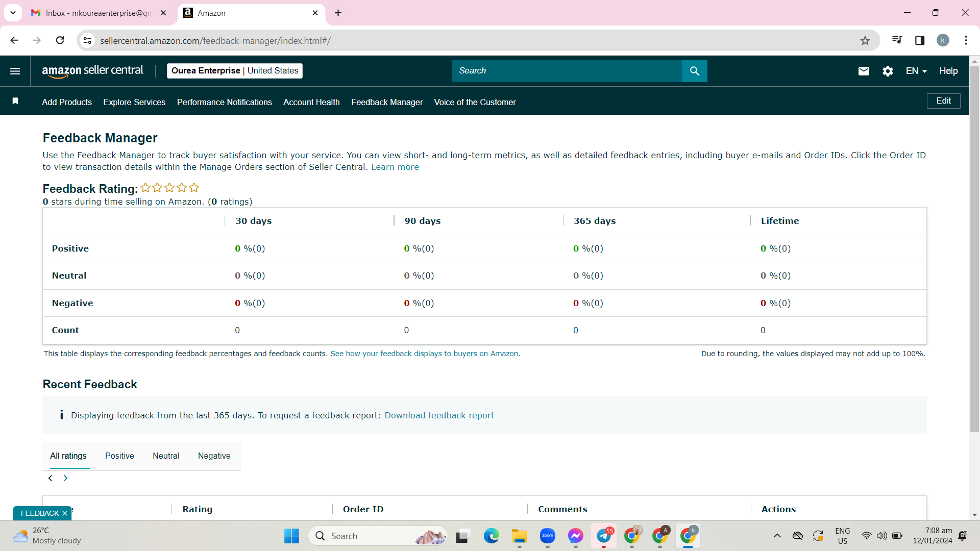
Task: Click the browser back arrow
Action: [14, 40]
